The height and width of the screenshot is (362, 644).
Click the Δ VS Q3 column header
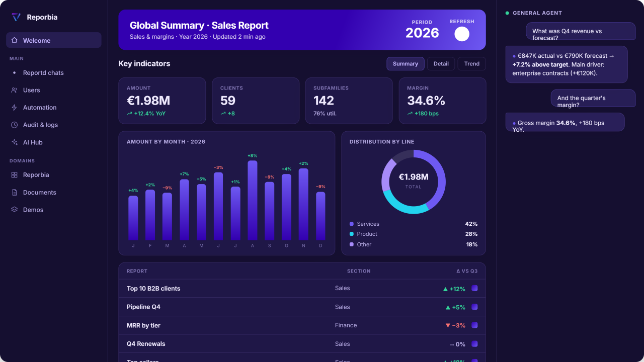click(x=467, y=271)
